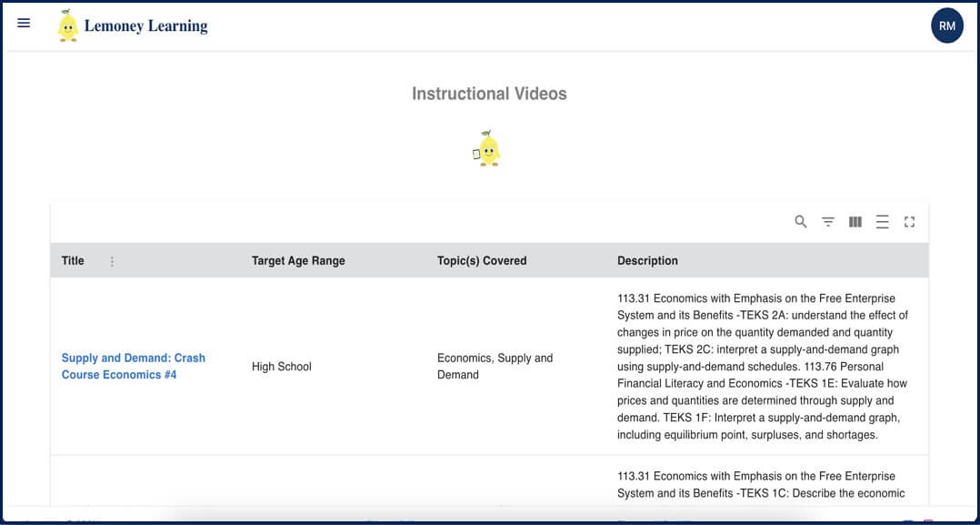Click the Description column header

click(x=647, y=261)
